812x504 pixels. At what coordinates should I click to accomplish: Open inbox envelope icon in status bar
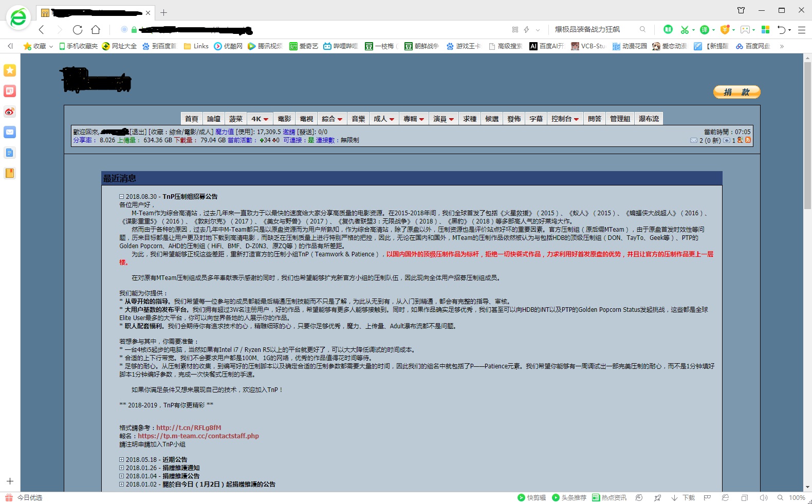694,140
